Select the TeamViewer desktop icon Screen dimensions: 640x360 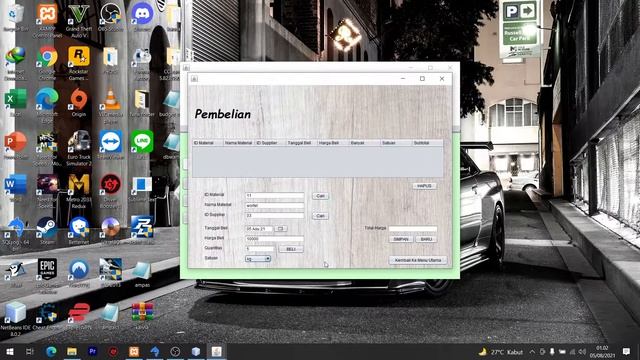(x=110, y=145)
